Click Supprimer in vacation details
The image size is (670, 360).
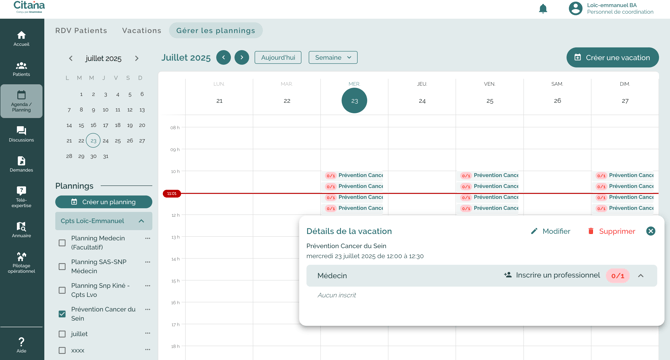611,231
